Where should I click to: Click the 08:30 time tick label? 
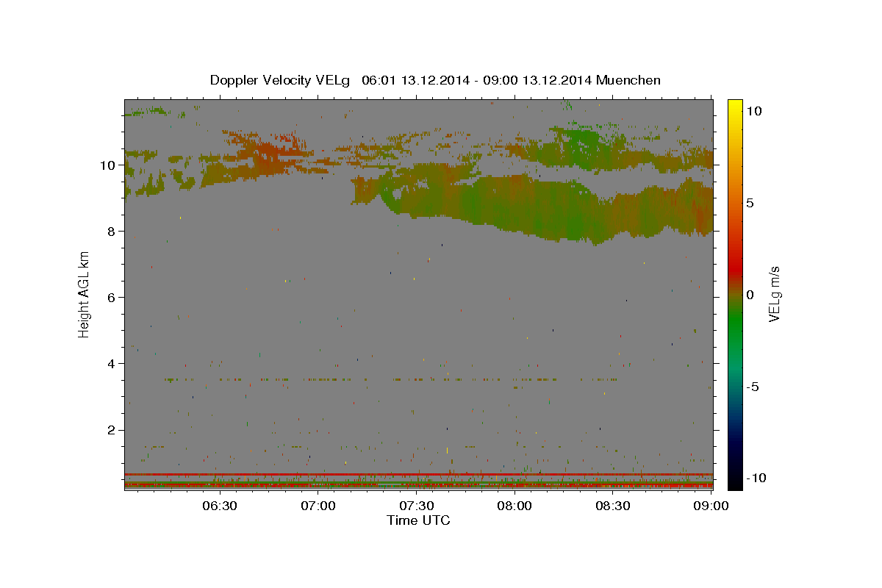click(613, 506)
